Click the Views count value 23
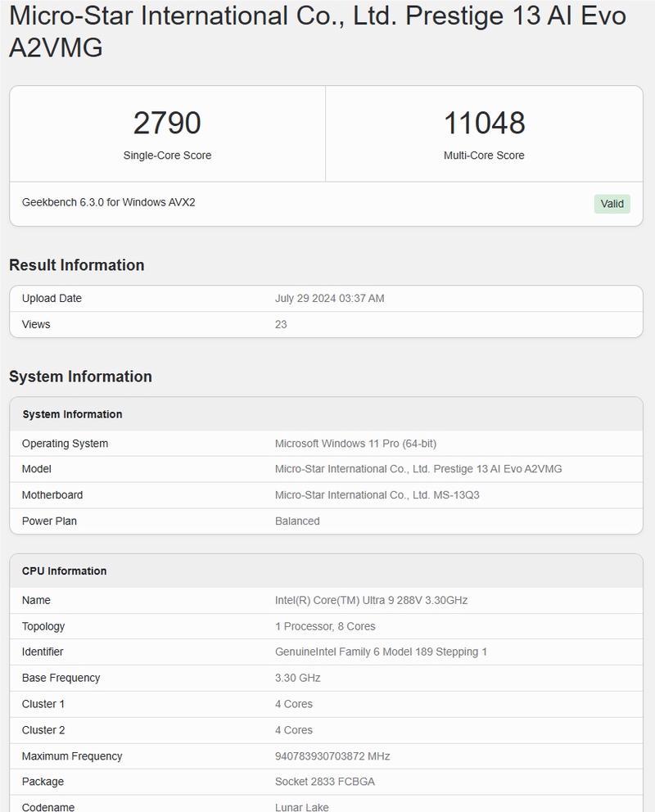 coord(281,324)
